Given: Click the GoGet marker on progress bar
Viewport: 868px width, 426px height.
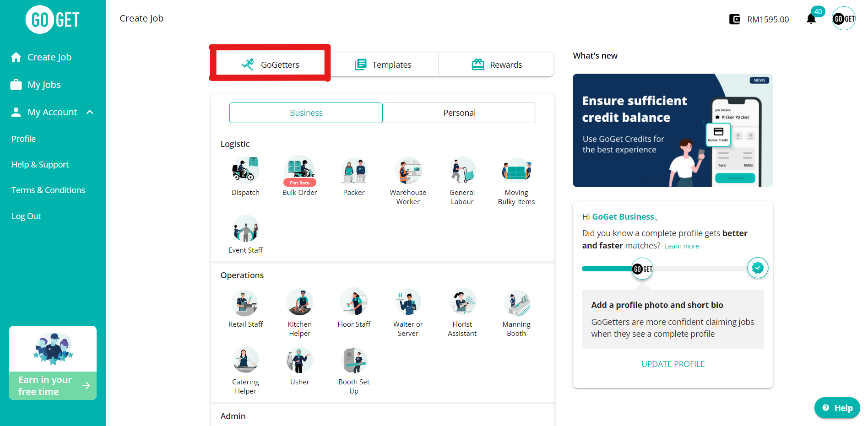Looking at the screenshot, I should [x=642, y=269].
